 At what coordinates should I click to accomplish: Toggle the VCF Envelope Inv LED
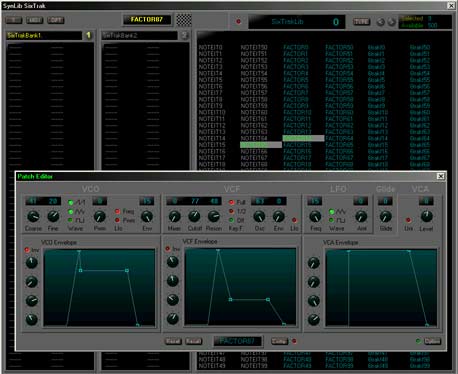pyautogui.click(x=168, y=249)
